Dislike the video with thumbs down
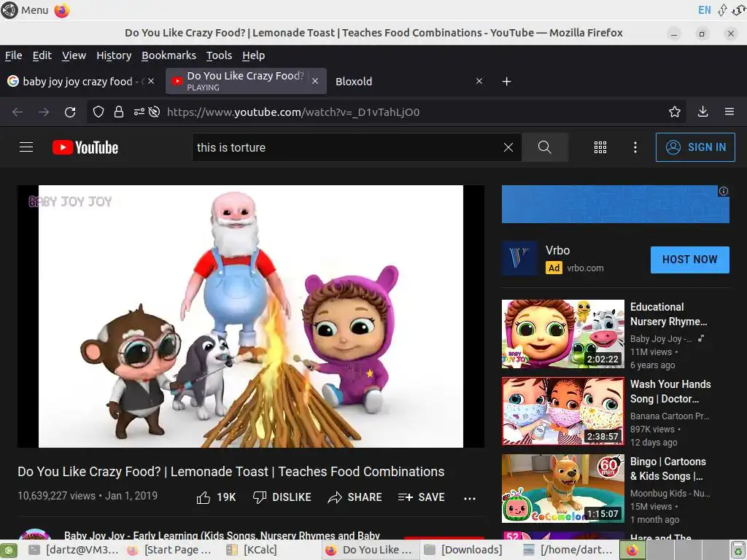This screenshot has height=560, width=747. [x=282, y=497]
